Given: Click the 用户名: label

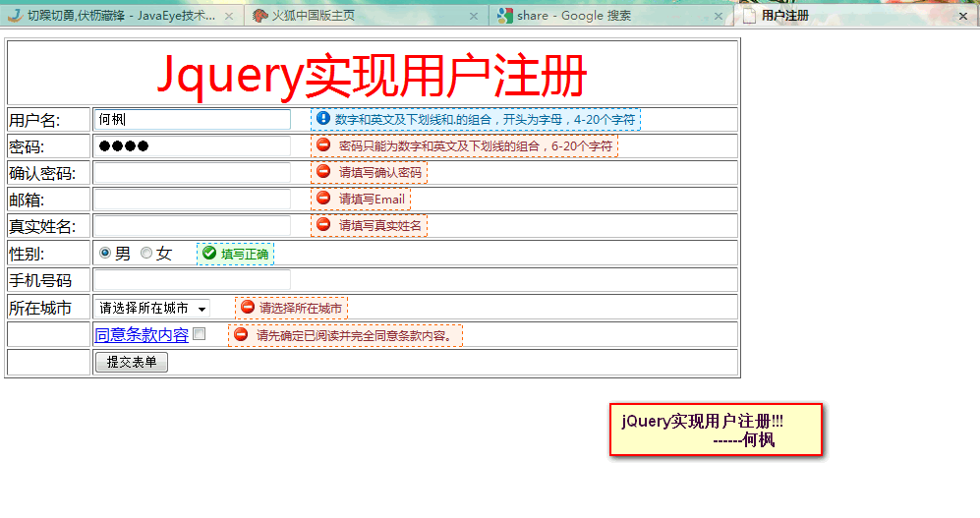Looking at the screenshot, I should pyautogui.click(x=34, y=120).
